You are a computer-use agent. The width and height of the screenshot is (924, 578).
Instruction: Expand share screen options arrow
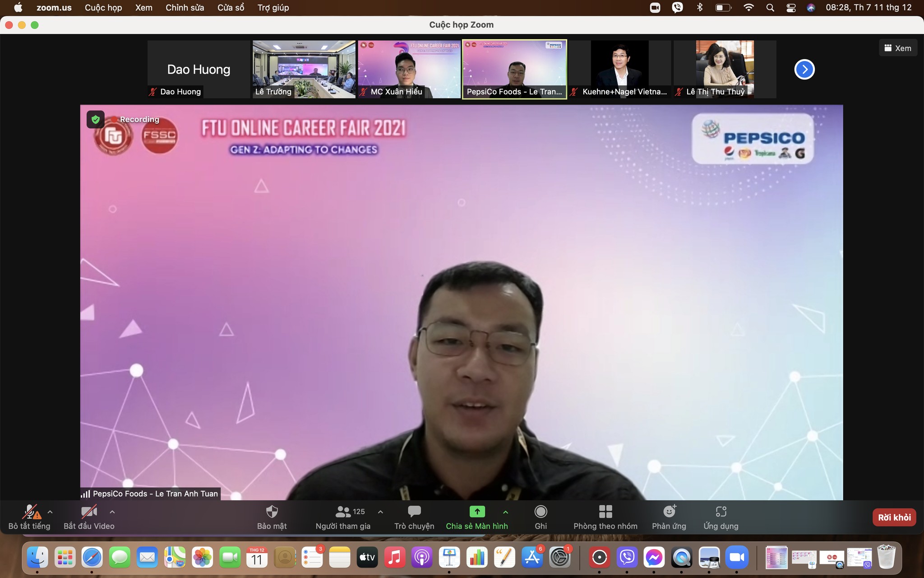point(505,512)
